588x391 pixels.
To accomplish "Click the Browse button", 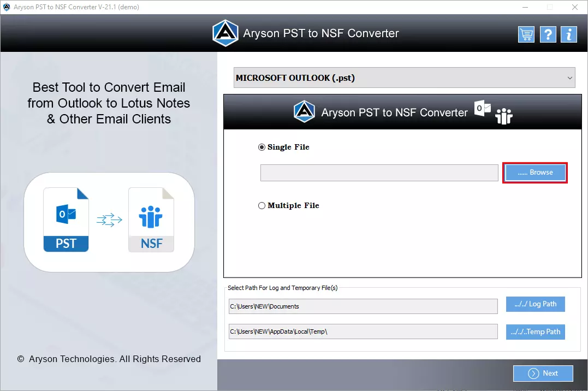I will click(x=535, y=173).
